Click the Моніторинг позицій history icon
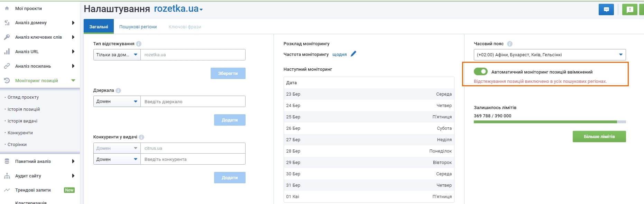This screenshot has height=204, width=644. (7, 81)
